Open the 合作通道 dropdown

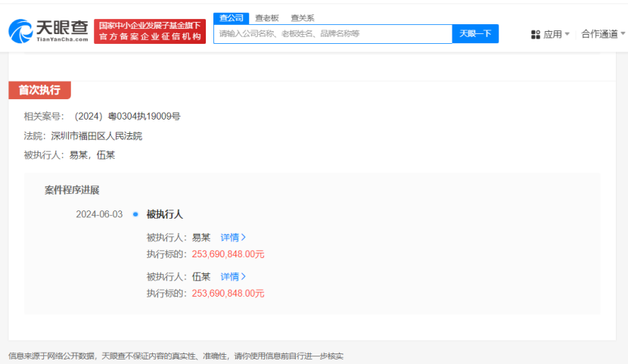603,34
